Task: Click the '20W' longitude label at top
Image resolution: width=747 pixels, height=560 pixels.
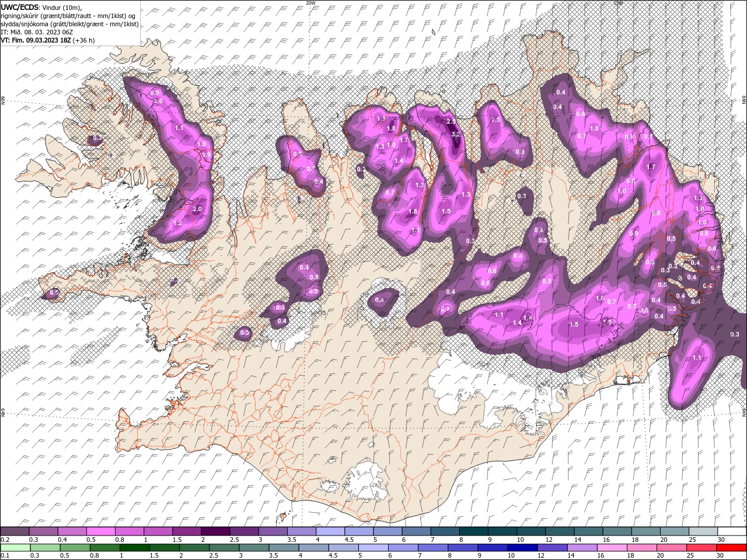Action: (x=310, y=3)
